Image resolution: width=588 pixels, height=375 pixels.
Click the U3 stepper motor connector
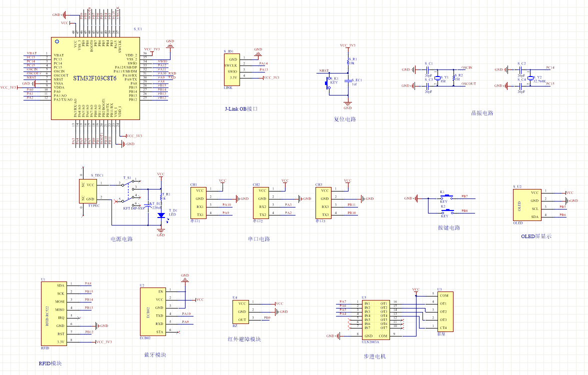click(x=445, y=311)
